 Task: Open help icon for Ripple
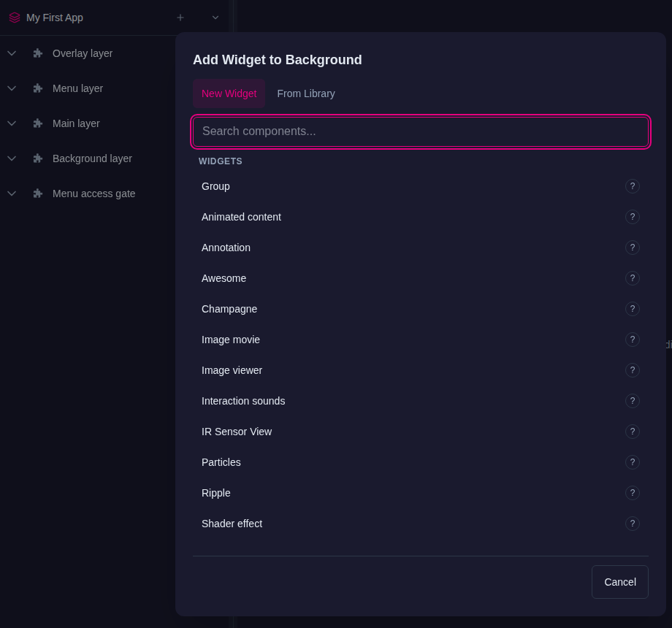pyautogui.click(x=633, y=493)
